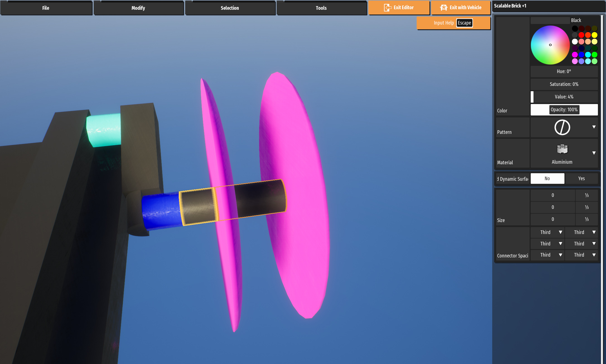Viewport: 606px width, 364px height.
Task: Set Dynamic Surface to Yes
Action: (x=581, y=179)
